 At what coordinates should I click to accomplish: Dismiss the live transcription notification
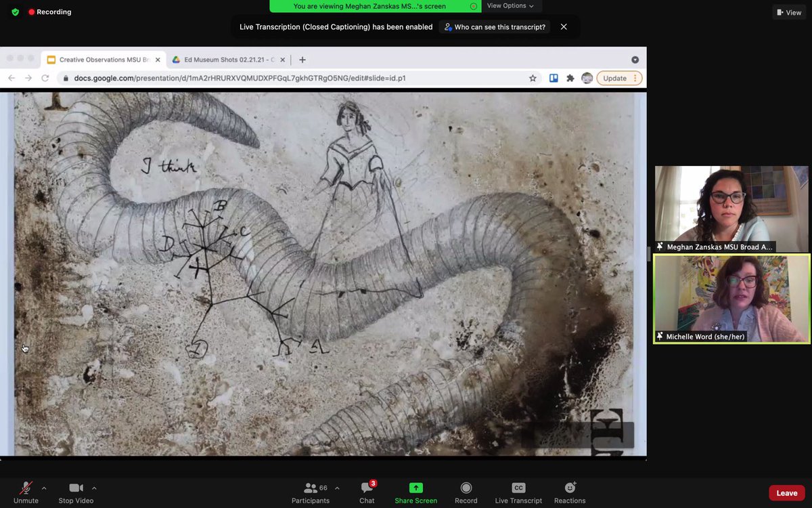coord(564,27)
